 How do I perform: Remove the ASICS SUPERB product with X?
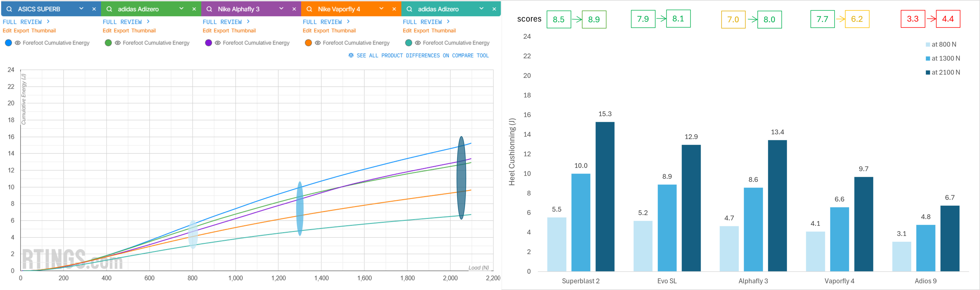pos(94,9)
